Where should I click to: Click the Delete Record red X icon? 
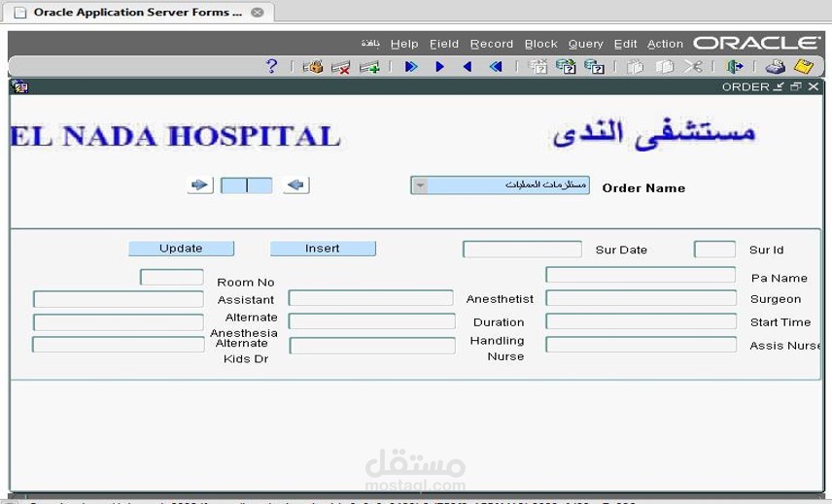[x=340, y=67]
